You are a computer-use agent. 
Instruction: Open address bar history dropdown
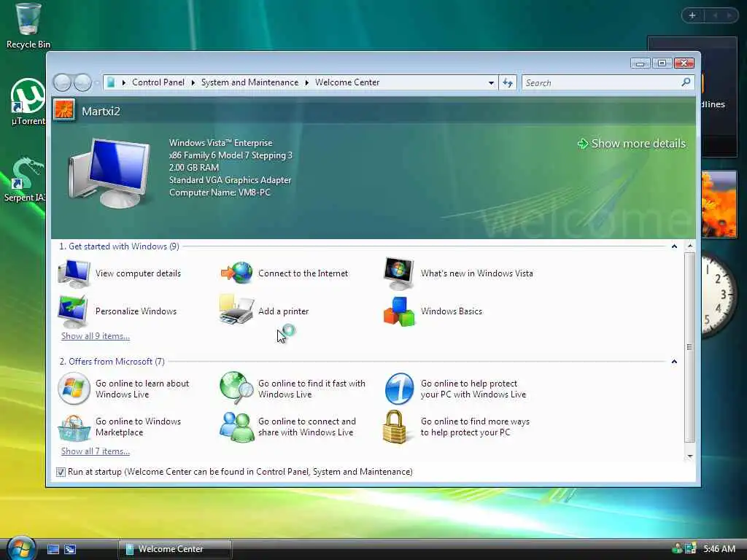coord(491,83)
